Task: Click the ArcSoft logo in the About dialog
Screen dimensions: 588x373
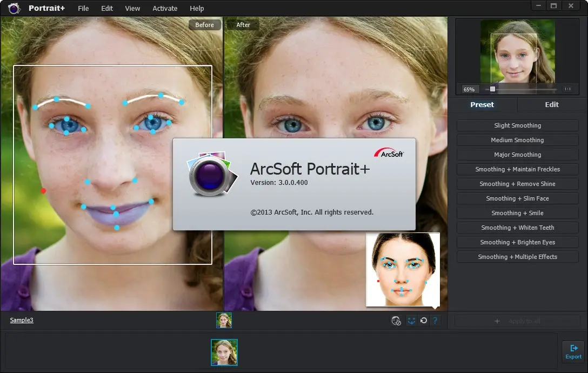Action: click(x=389, y=153)
